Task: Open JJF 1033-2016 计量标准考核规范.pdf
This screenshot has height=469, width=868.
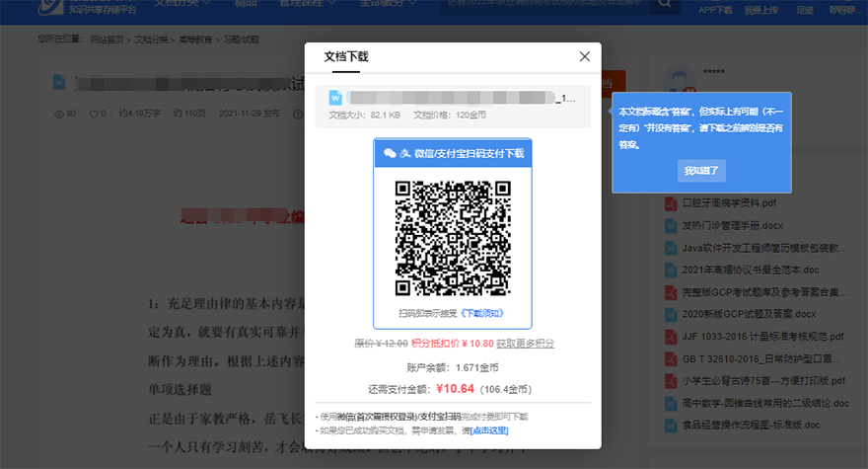Action: click(762, 337)
